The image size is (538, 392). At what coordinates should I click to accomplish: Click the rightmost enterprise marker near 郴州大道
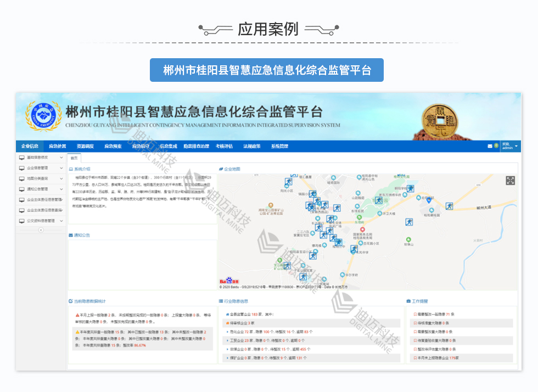(x=450, y=206)
